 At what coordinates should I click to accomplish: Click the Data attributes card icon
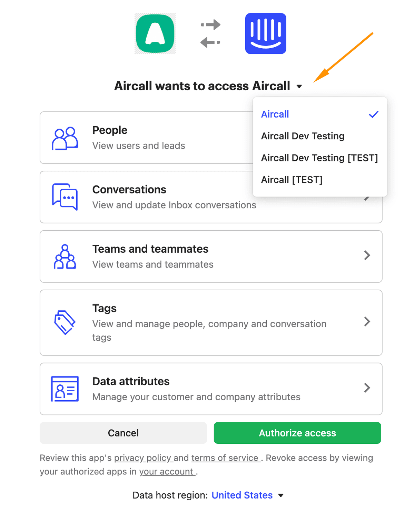(65, 389)
